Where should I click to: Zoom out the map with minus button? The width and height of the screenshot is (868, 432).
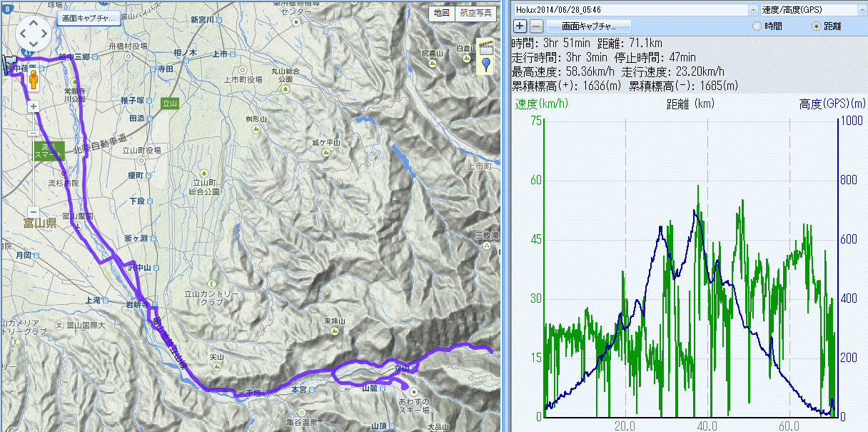pyautogui.click(x=34, y=212)
